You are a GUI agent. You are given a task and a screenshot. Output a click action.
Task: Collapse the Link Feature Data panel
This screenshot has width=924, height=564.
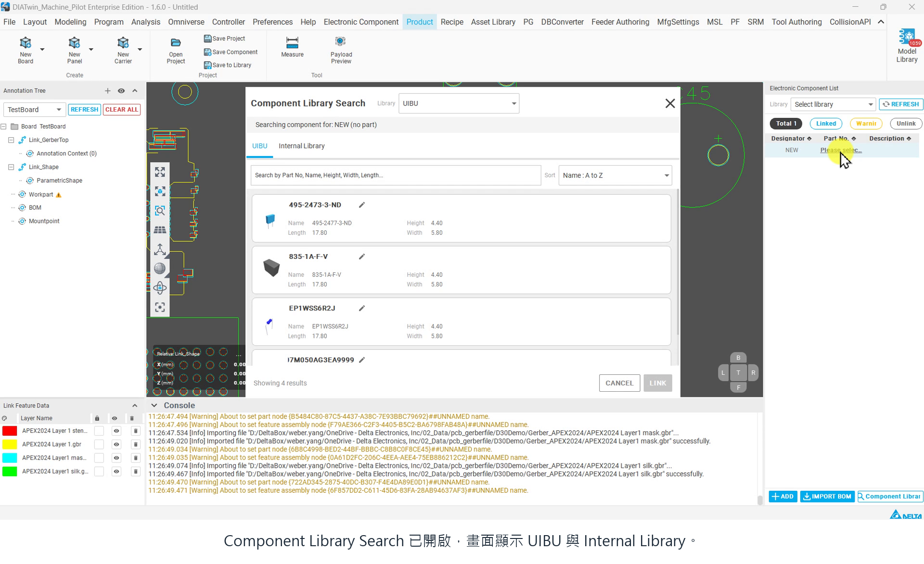[x=135, y=406]
